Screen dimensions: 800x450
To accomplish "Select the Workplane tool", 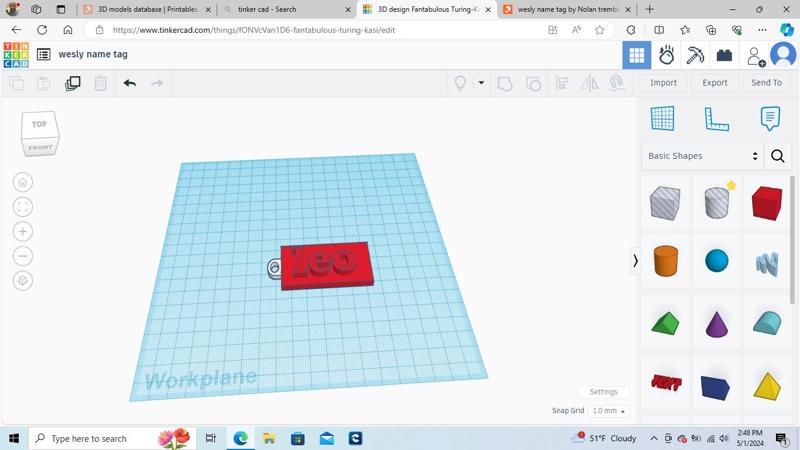I will coord(662,118).
